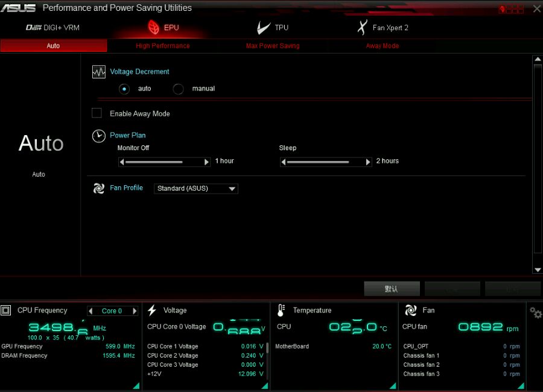The width and height of the screenshot is (543, 392).
Task: Click the 'CPU_OPT' fan row
Action: point(462,346)
